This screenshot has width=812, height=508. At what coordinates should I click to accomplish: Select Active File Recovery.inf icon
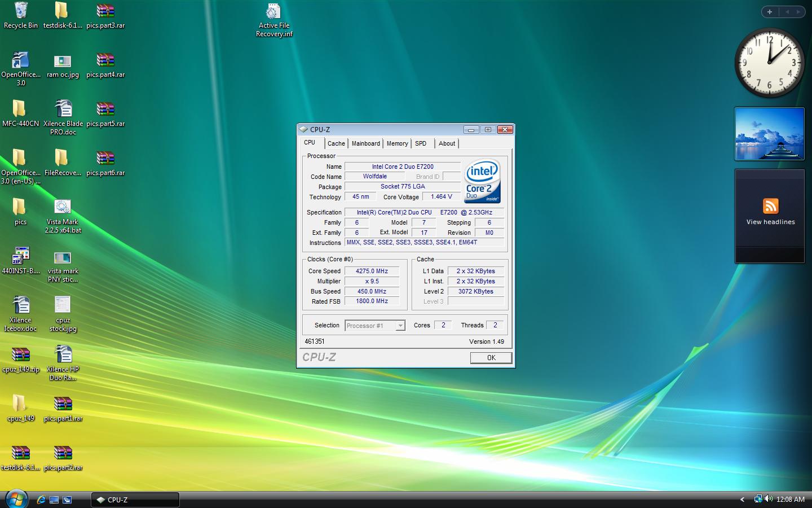pos(274,20)
